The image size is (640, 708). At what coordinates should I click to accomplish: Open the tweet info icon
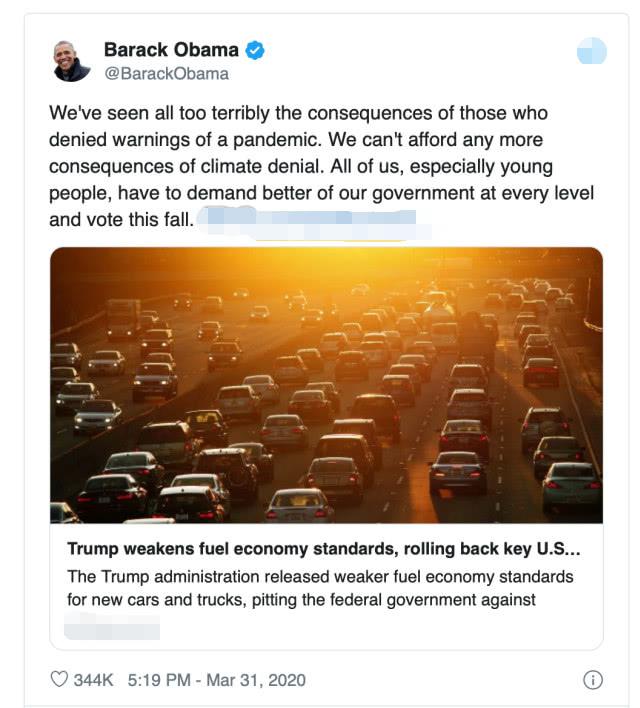click(x=592, y=680)
